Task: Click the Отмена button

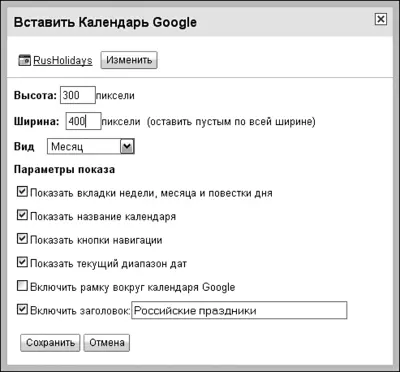Action: point(107,343)
